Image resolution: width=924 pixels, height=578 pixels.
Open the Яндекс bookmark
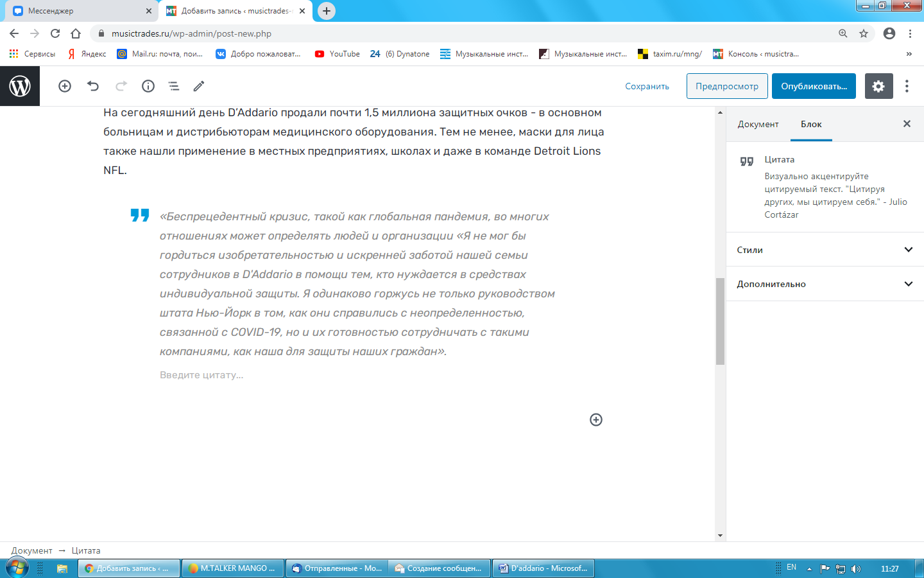(x=87, y=54)
